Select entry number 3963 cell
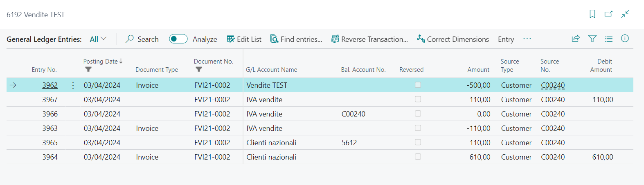The image size is (644, 185). (50, 128)
